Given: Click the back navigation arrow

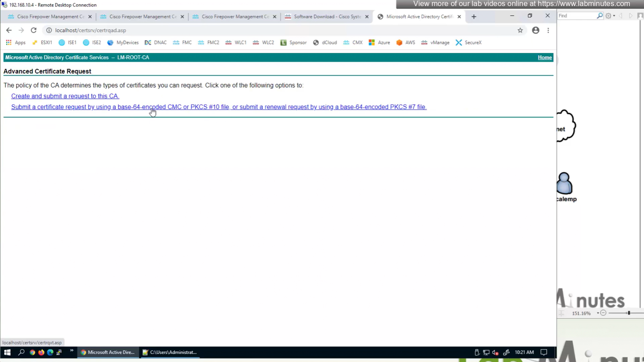Looking at the screenshot, I should pyautogui.click(x=9, y=30).
